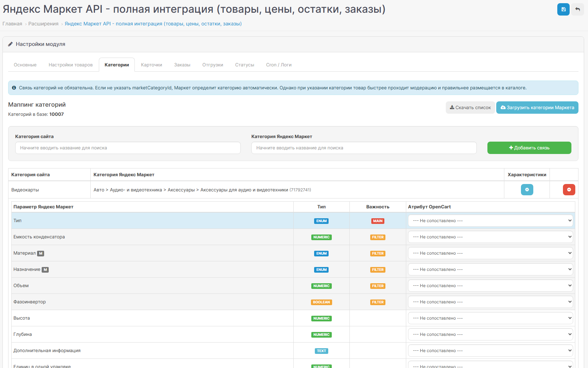
Task: Click NUMERIC badge for Емкость конденсатора
Action: click(322, 237)
